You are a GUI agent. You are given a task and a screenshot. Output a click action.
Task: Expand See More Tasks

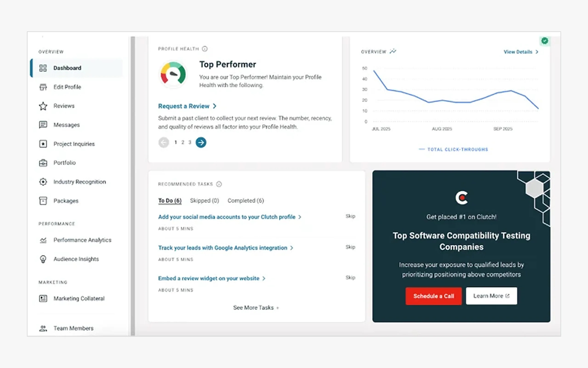click(x=256, y=308)
